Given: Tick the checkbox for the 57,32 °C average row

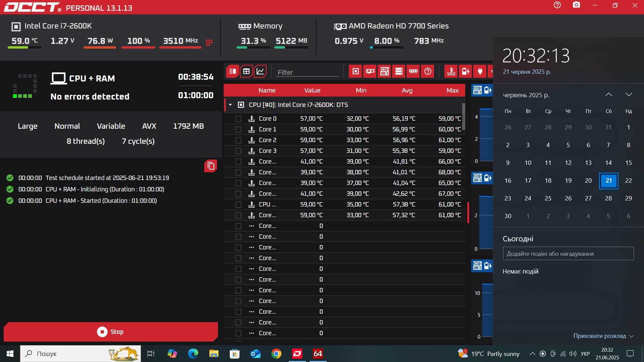Looking at the screenshot, I should pos(238,215).
